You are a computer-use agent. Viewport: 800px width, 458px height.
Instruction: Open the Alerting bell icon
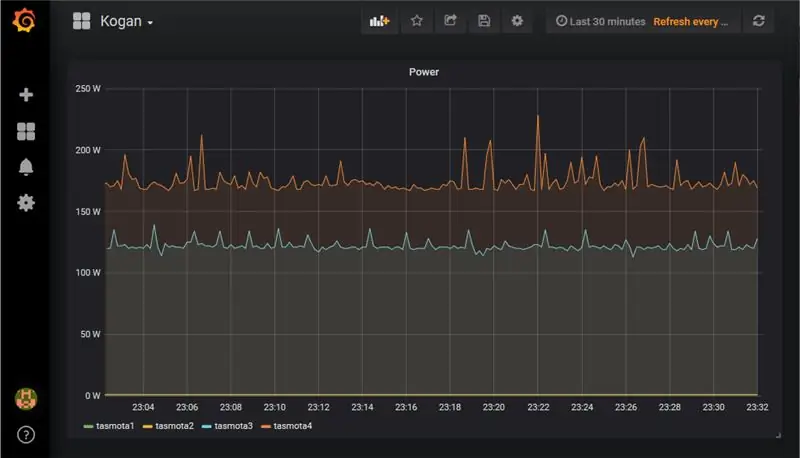pos(26,167)
